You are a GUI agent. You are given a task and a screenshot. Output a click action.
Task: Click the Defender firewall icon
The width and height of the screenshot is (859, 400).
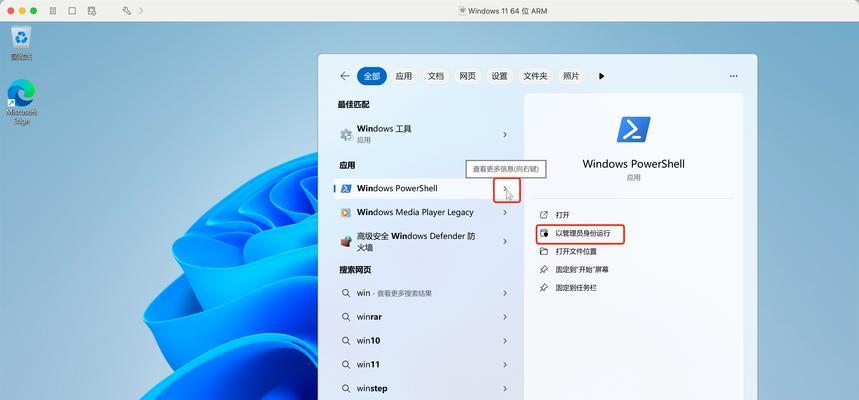(x=346, y=242)
